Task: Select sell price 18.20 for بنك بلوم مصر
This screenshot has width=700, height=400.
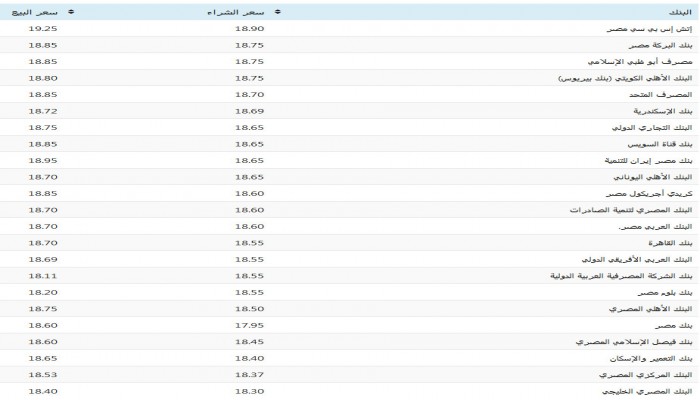Action: point(43,292)
